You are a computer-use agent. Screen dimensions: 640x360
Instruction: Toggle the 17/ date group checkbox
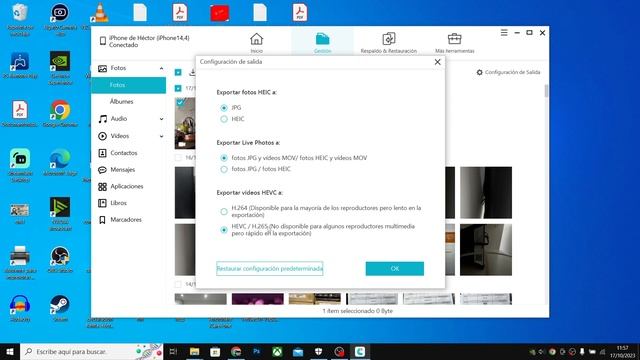pyautogui.click(x=178, y=88)
